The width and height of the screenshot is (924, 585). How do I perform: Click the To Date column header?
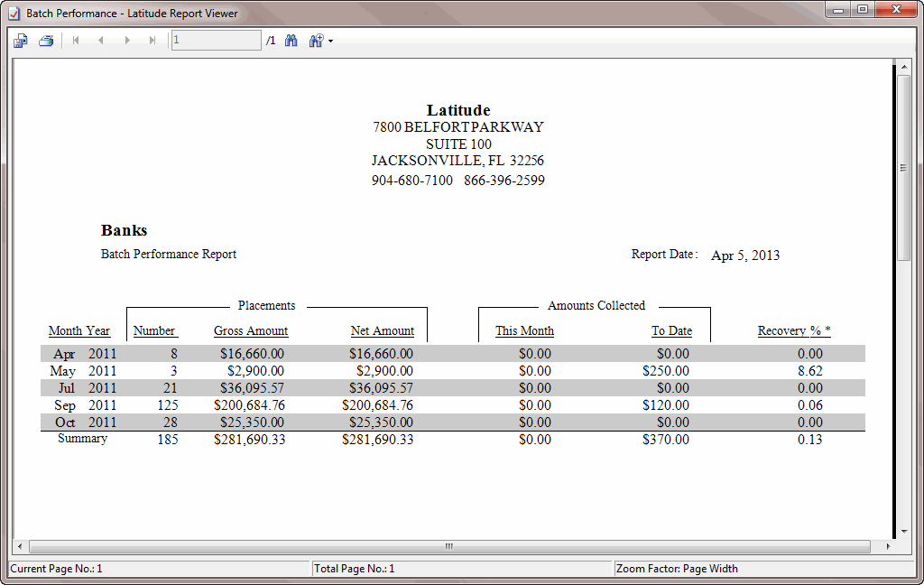tap(672, 330)
